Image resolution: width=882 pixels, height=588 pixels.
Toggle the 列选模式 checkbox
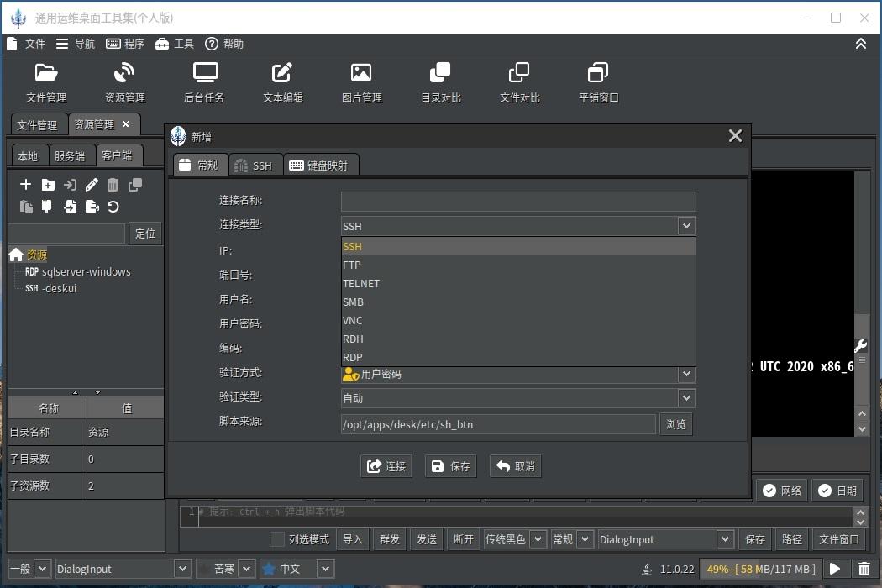(276, 539)
